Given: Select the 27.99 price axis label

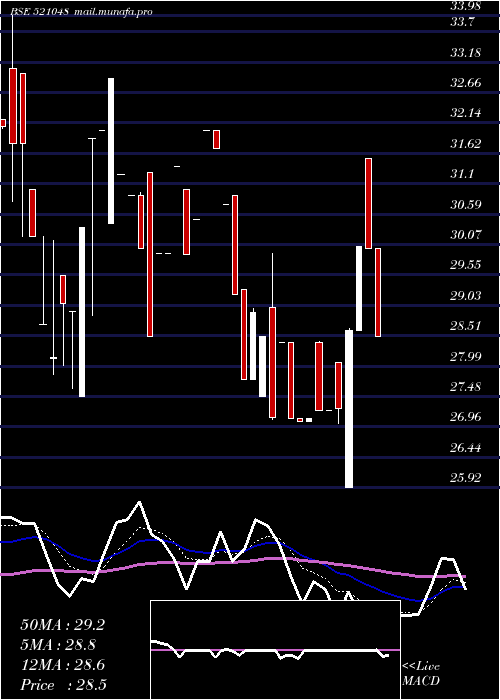Looking at the screenshot, I should pyautogui.click(x=466, y=357).
